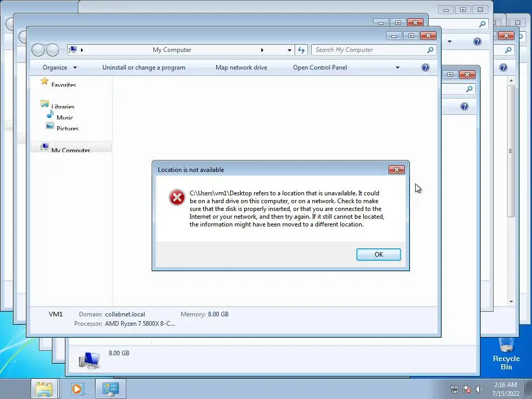Image resolution: width=532 pixels, height=399 pixels.
Task: Click the red error icon in dialog
Action: point(177,197)
